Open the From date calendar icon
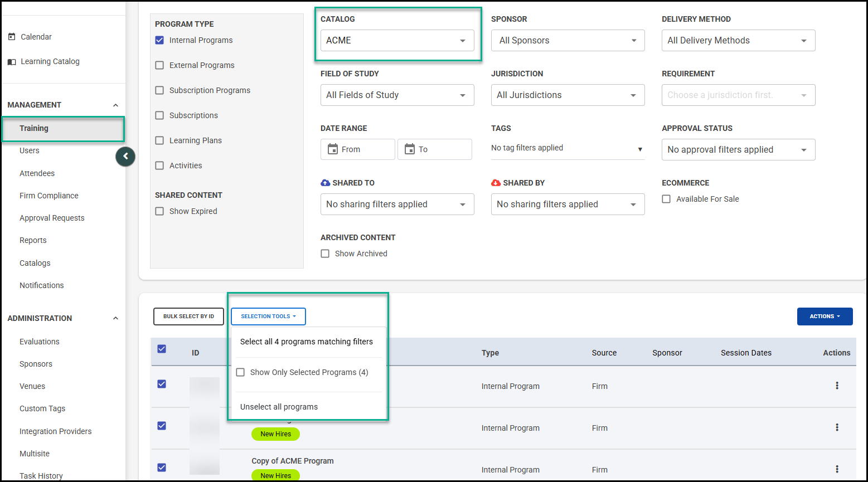Viewport: 868px width, 482px height. 333,149
